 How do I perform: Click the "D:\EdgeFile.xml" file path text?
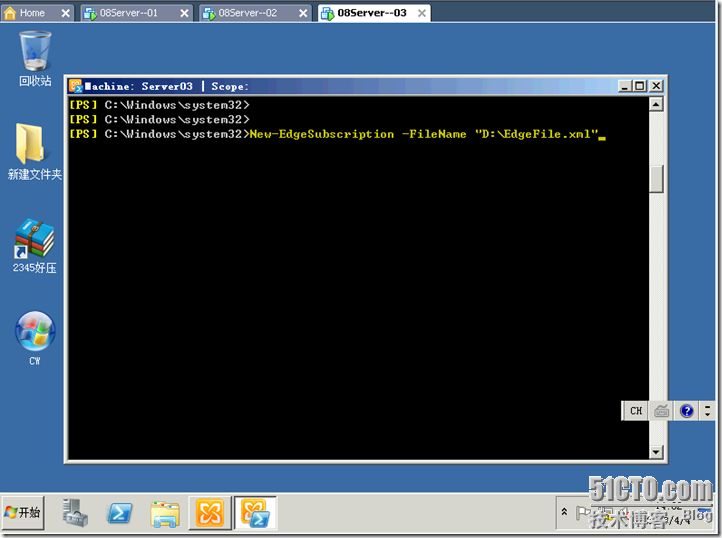(536, 134)
